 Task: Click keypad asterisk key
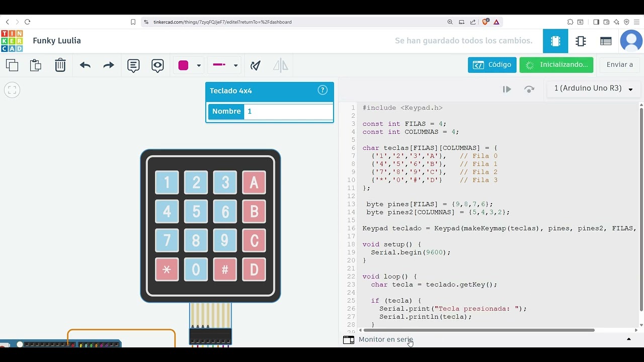167,270
